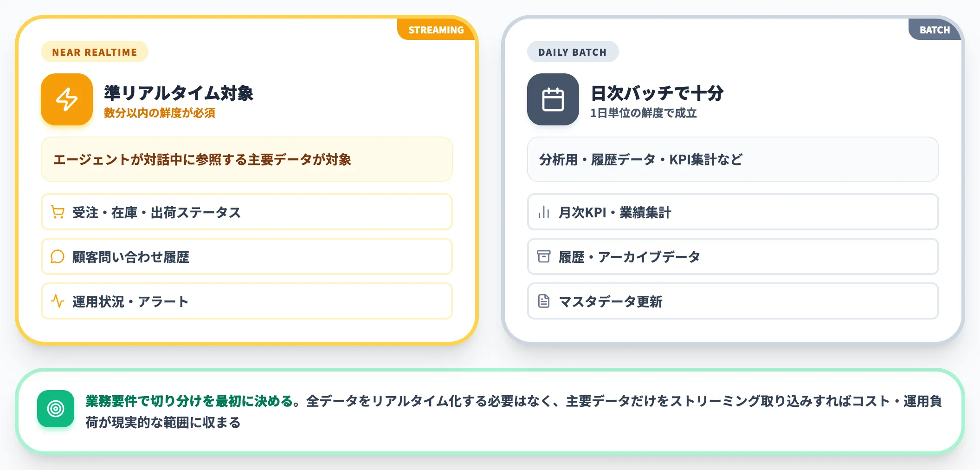Click the BATCH corner badge

pos(935,30)
